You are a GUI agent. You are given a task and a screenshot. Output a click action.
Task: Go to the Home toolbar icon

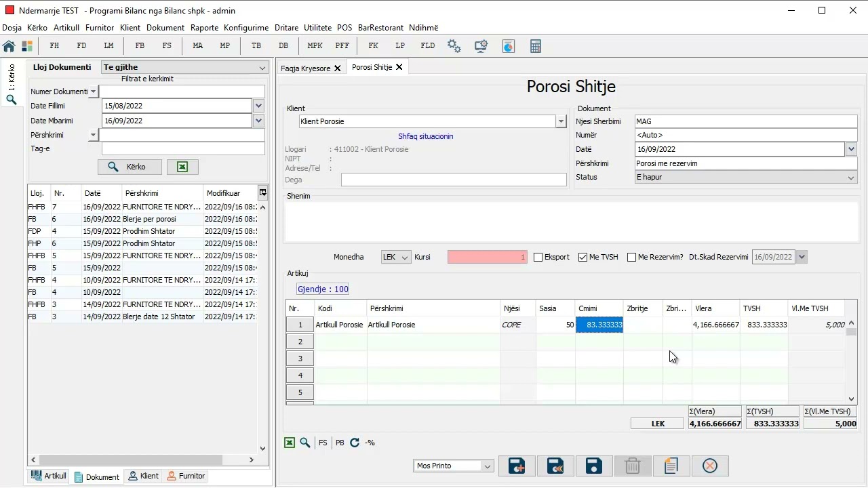9,46
